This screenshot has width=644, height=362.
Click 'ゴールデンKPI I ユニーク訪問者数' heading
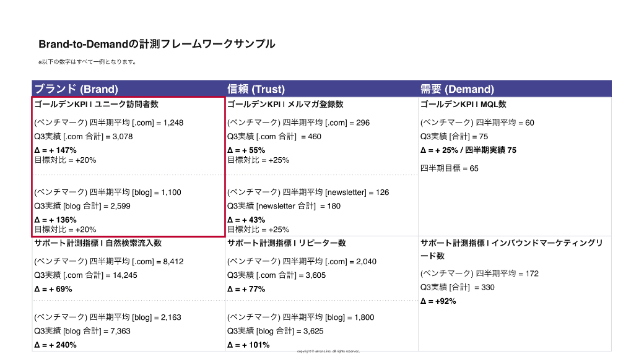coord(97,104)
